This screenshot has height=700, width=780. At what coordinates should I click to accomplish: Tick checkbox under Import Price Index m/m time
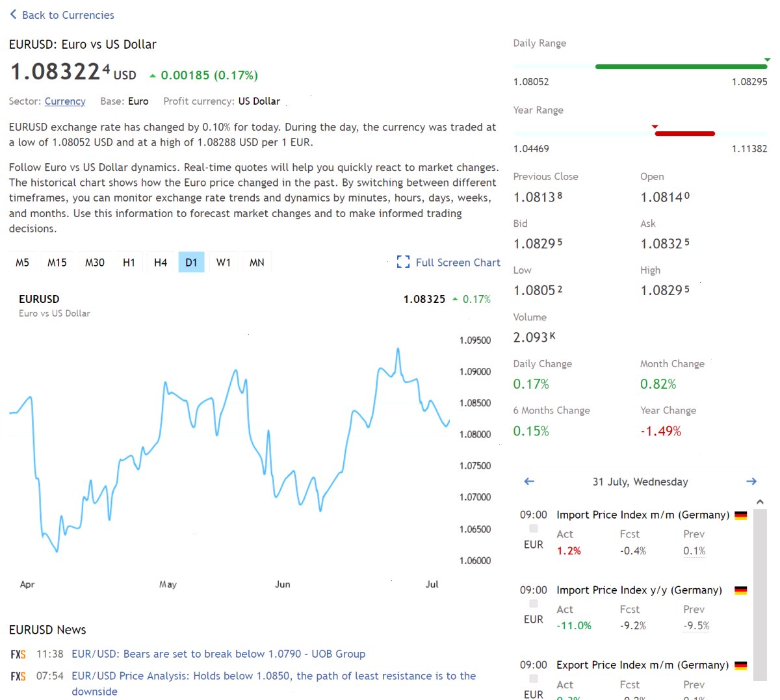point(534,528)
